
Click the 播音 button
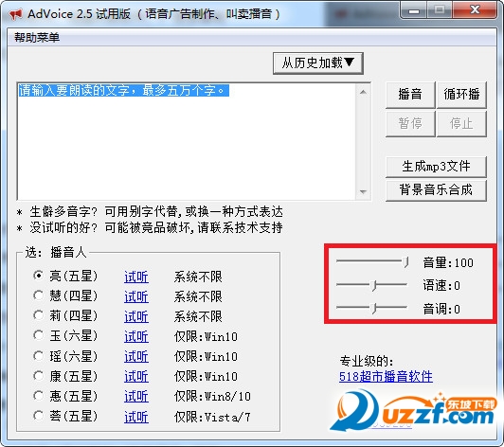[410, 95]
